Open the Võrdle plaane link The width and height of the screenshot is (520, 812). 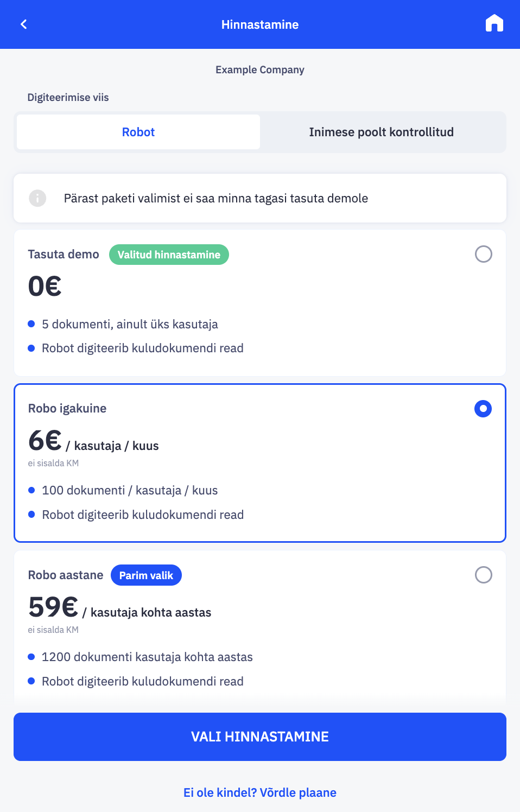[x=260, y=792]
